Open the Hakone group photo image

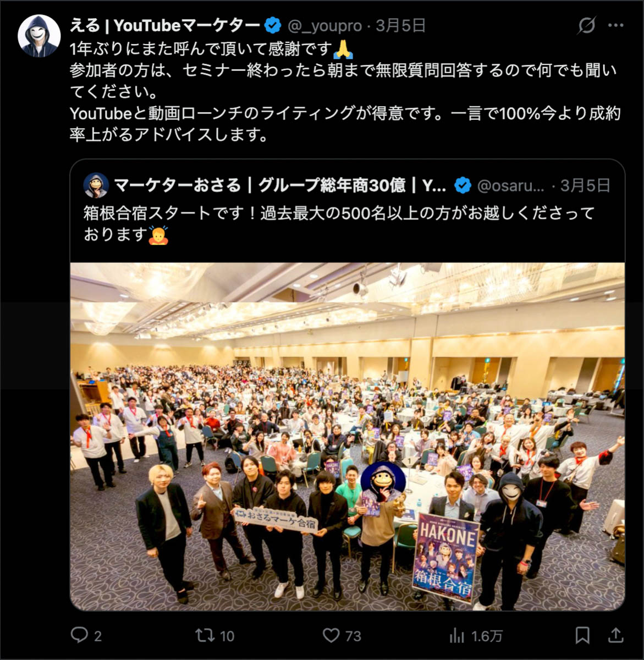pos(348,437)
